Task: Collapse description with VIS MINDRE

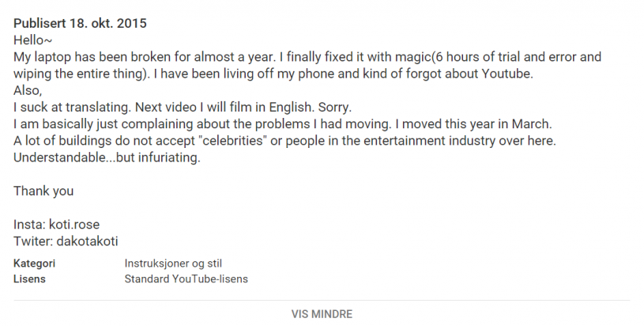Action: tap(322, 314)
